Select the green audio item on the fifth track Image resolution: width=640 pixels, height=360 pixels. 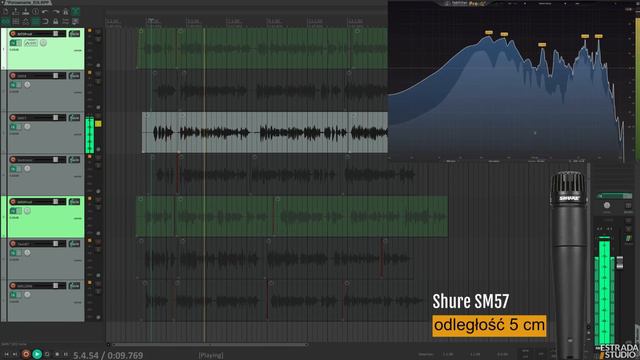point(292,216)
